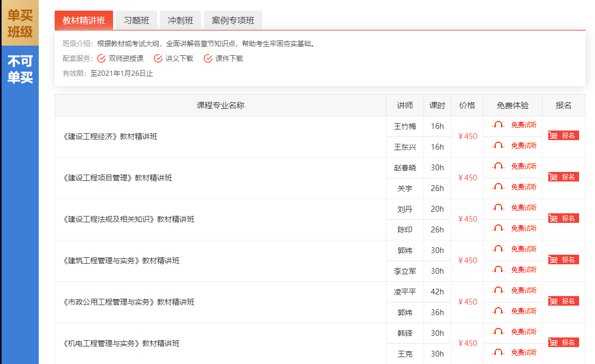The height and width of the screenshot is (364, 595).
Task: Click cart icon for 建设工程项目管理 course
Action: (554, 177)
